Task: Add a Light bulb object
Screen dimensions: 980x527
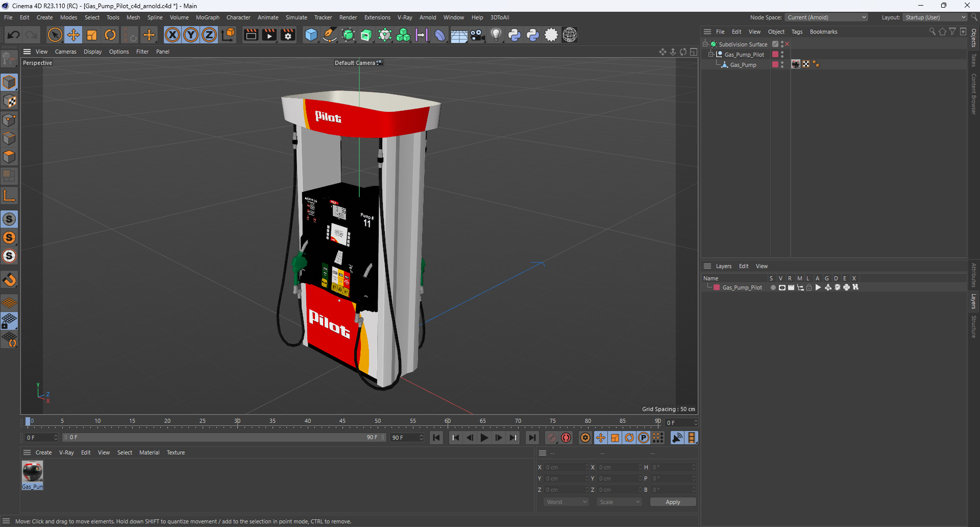Action: pyautogui.click(x=496, y=35)
